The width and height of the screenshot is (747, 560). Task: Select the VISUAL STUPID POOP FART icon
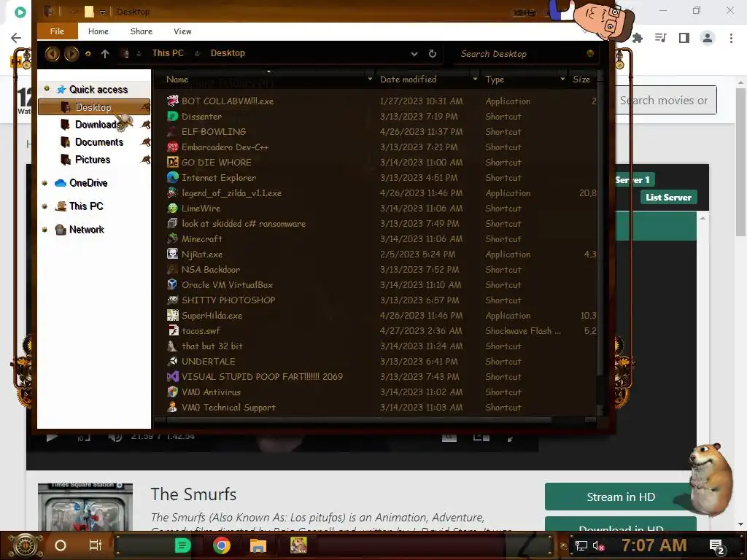coord(172,376)
